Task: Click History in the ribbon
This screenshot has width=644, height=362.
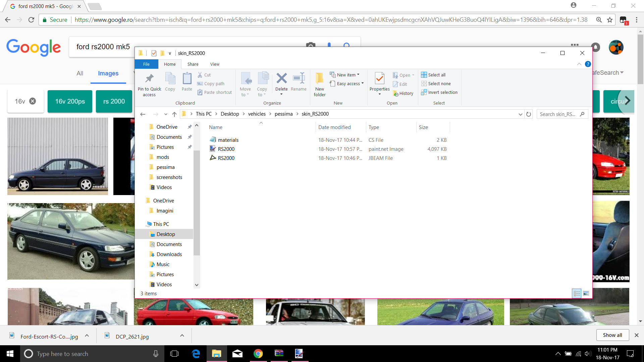Action: [x=403, y=93]
